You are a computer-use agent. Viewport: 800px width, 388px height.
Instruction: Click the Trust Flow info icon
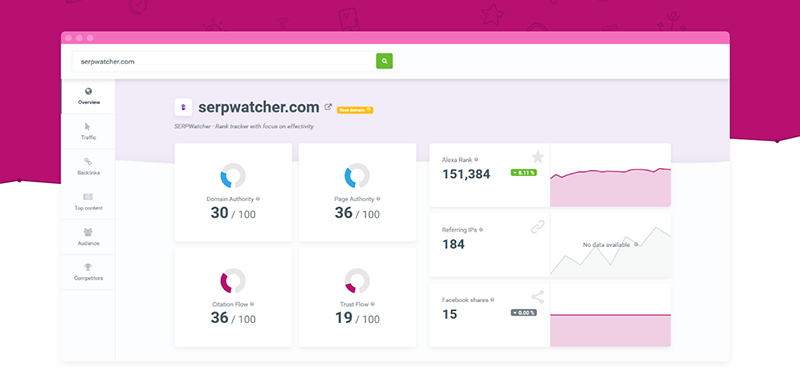[372, 304]
